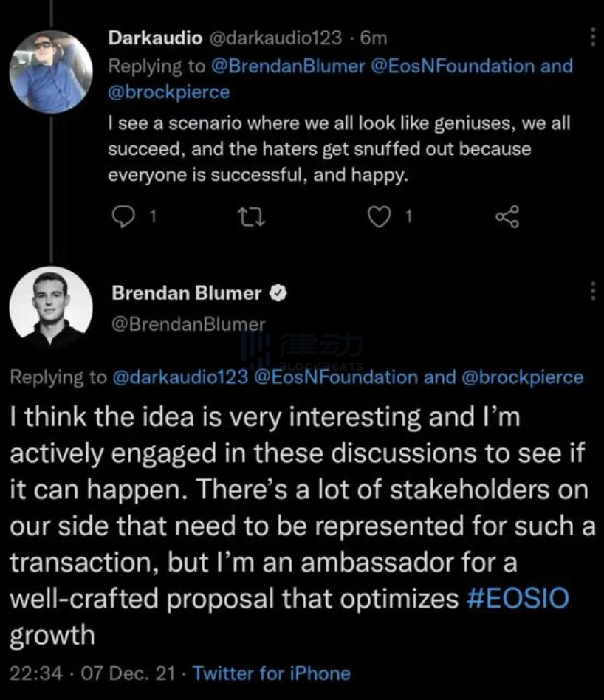Image resolution: width=604 pixels, height=700 pixels.
Task: Share Darkaudio's tweet
Action: [x=507, y=216]
